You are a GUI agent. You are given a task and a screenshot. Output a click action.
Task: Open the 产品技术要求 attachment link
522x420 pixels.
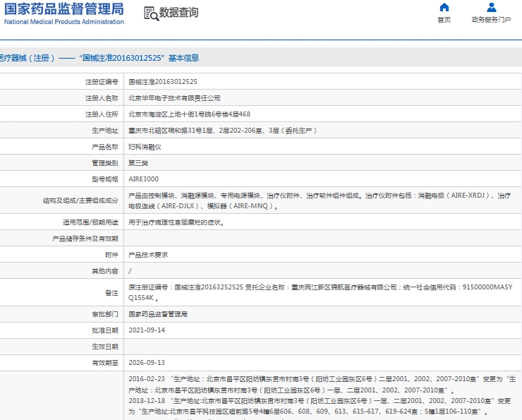coord(148,255)
